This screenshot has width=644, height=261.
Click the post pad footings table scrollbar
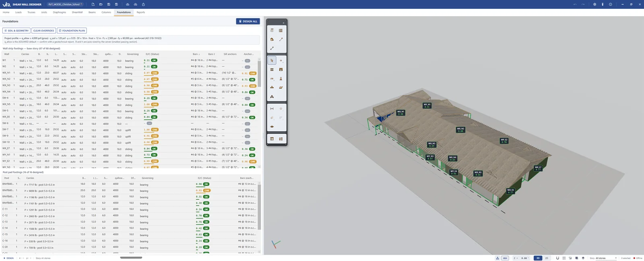click(259, 207)
